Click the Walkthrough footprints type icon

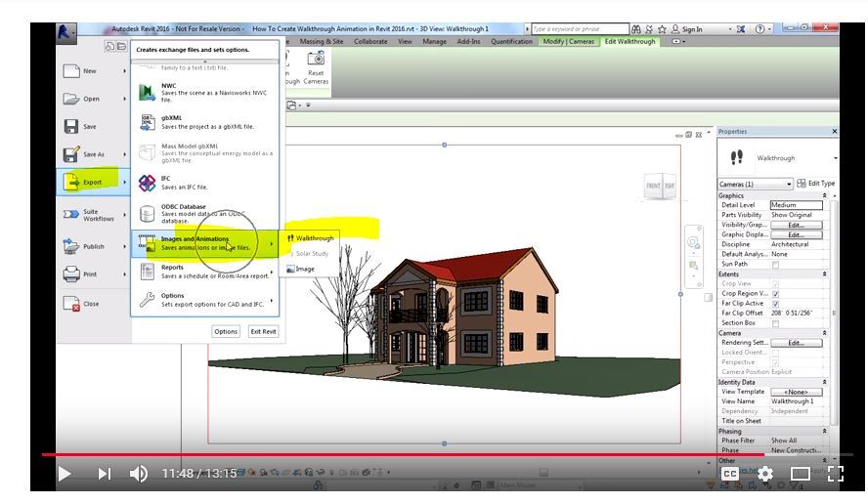736,157
